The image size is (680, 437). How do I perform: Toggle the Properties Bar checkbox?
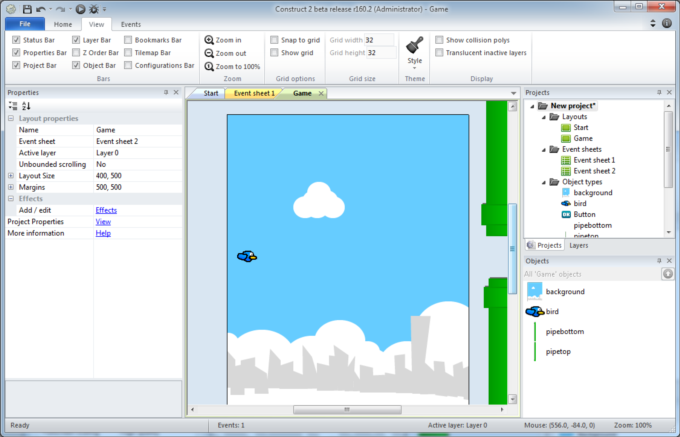pos(16,52)
